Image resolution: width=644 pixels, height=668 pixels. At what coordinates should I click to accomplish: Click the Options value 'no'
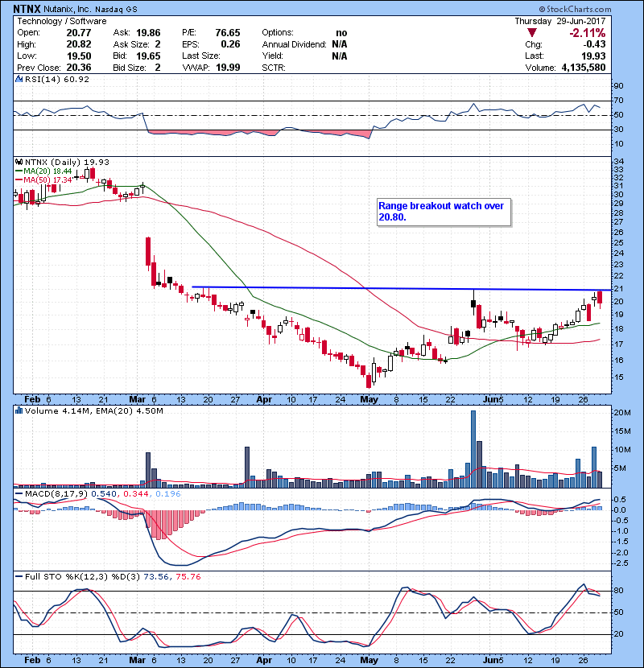point(341,33)
